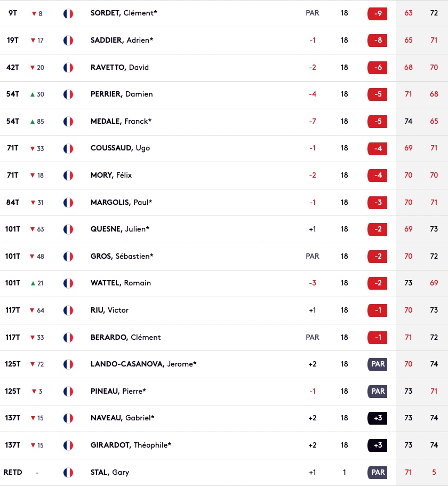Click the -6 score badge for RAVETTO

click(x=377, y=68)
